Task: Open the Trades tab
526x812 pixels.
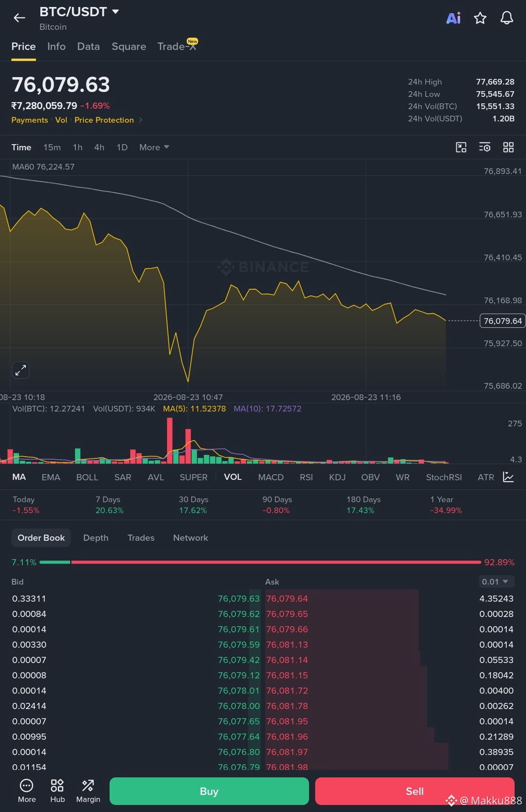Action: (141, 538)
